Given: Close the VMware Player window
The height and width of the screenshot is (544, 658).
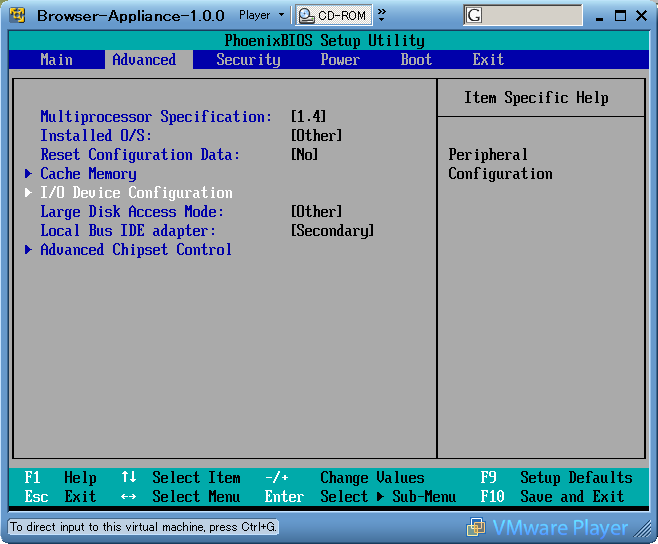Looking at the screenshot, I should pyautogui.click(x=642, y=16).
